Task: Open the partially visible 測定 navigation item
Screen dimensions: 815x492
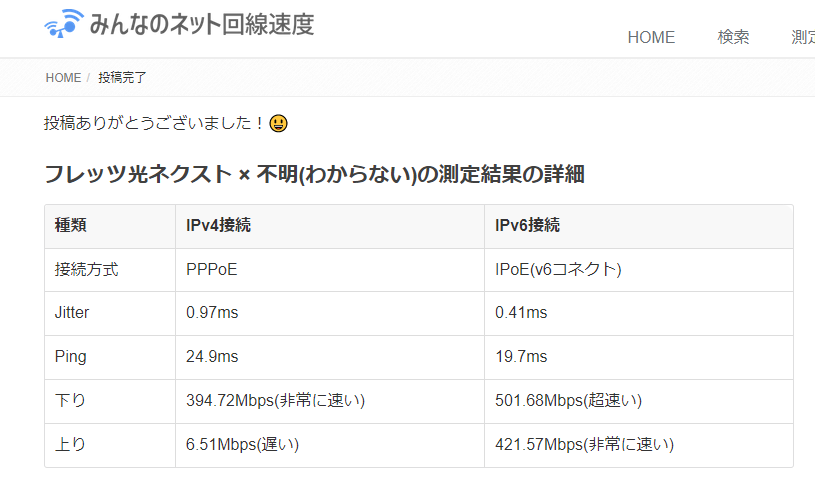Action: [802, 37]
